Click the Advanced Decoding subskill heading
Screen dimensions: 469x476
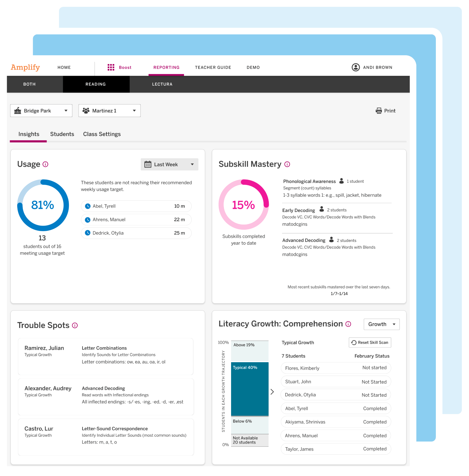click(x=304, y=240)
